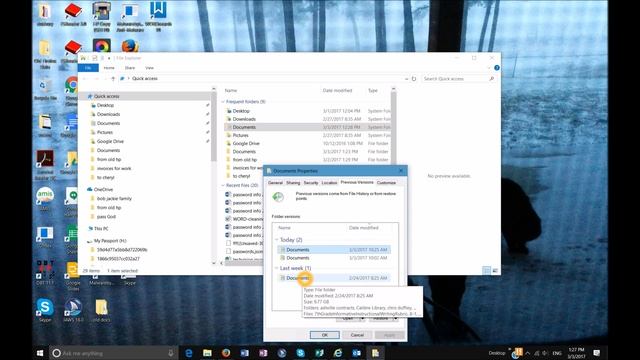The image size is (640, 360).
Task: Open the Action Center notifications icon
Action: [597, 353]
